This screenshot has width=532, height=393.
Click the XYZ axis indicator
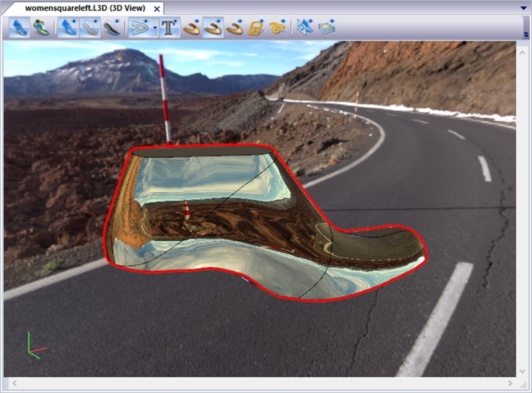[x=36, y=346]
